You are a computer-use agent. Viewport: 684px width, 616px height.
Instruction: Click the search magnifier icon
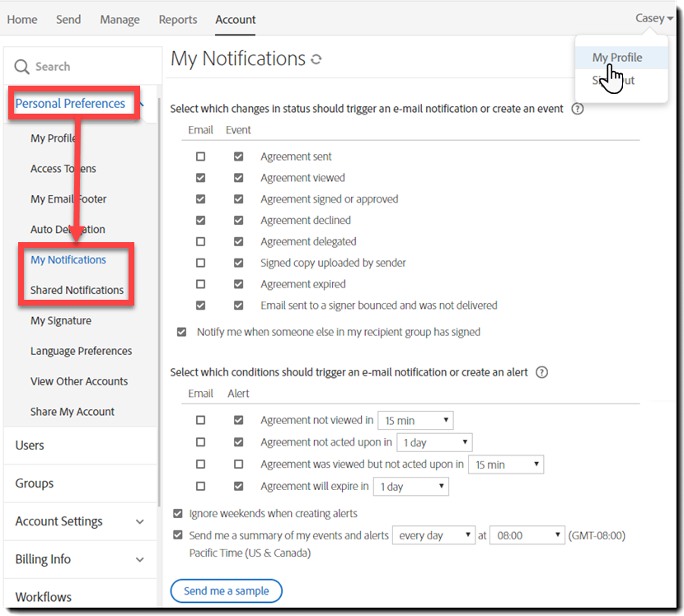(21, 67)
